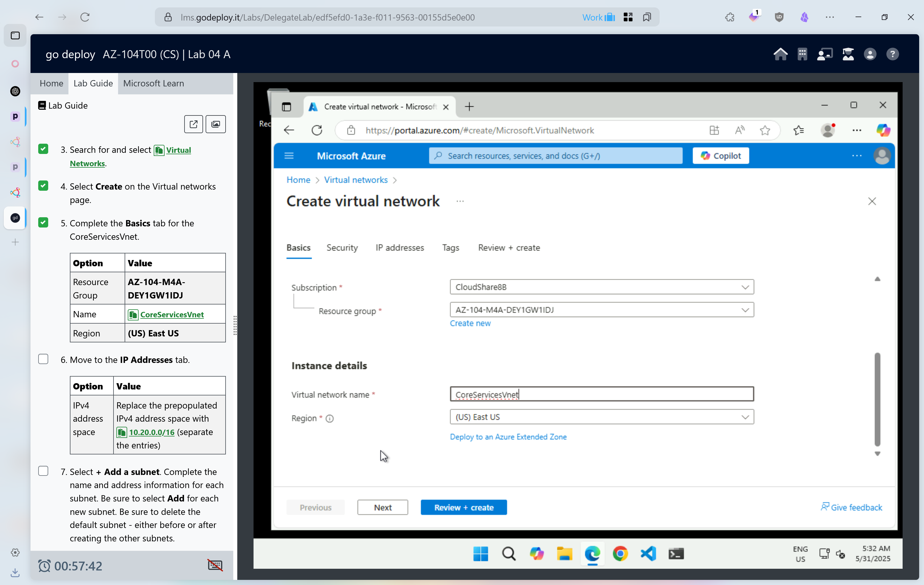
Task: Open the Resource group dropdown
Action: (x=601, y=310)
